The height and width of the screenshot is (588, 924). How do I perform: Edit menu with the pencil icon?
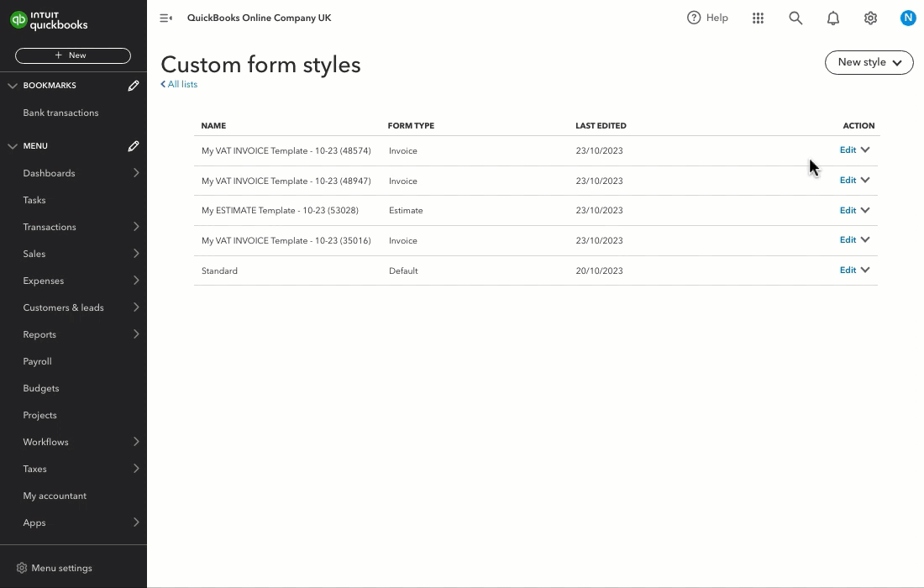point(134,146)
